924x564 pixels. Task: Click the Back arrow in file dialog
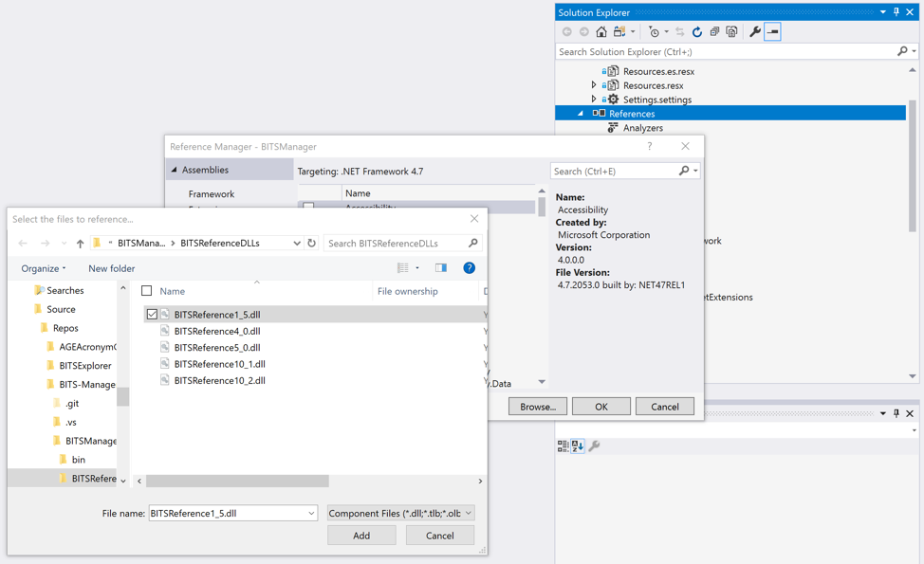[x=23, y=244]
